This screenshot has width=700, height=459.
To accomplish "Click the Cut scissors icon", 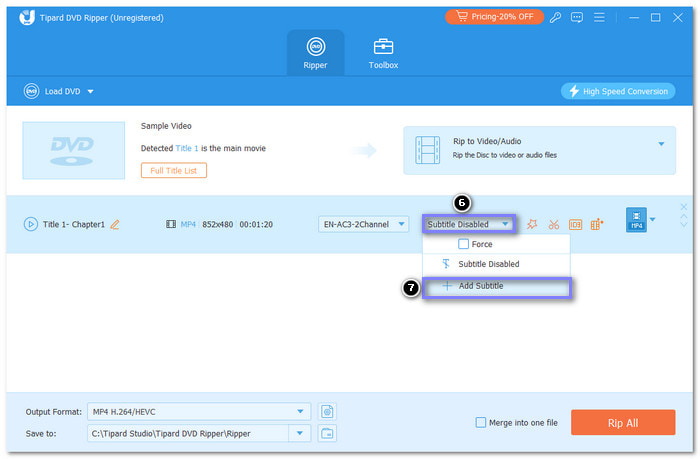I will pos(554,224).
